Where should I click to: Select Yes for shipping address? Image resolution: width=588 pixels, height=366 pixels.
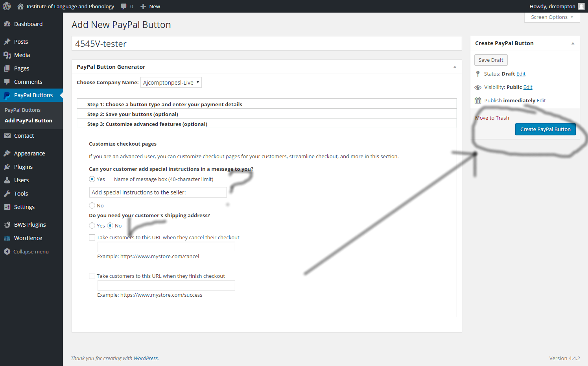click(x=92, y=226)
